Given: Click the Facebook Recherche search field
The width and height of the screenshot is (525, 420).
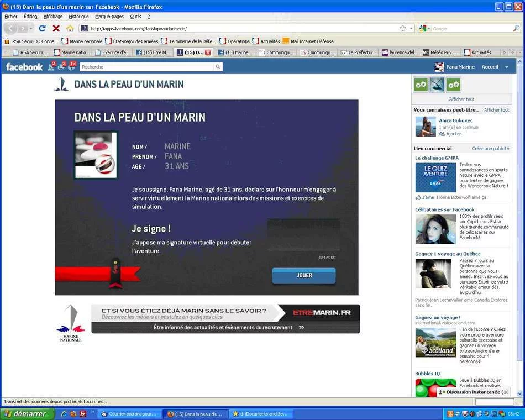Looking at the screenshot, I should point(146,67).
